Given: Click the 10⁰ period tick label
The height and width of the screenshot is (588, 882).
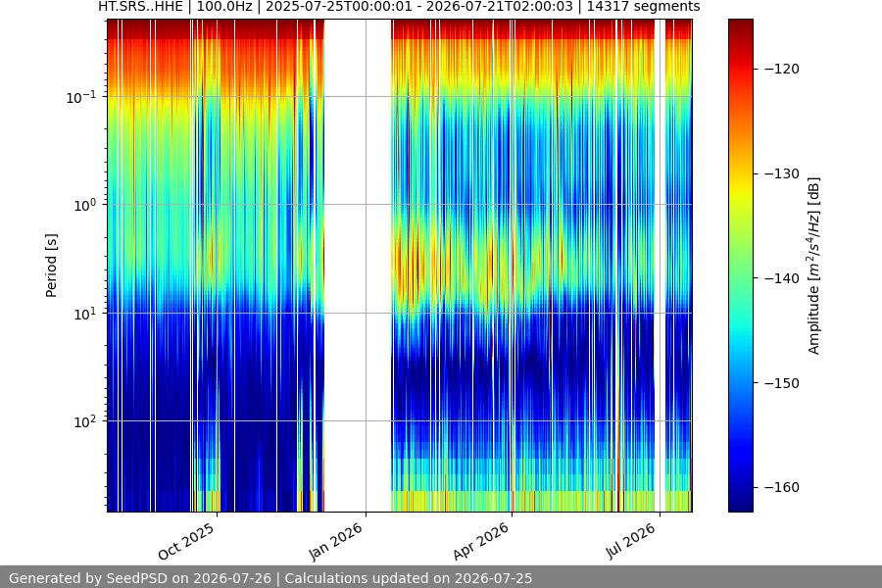Looking at the screenshot, I should click(84, 205).
